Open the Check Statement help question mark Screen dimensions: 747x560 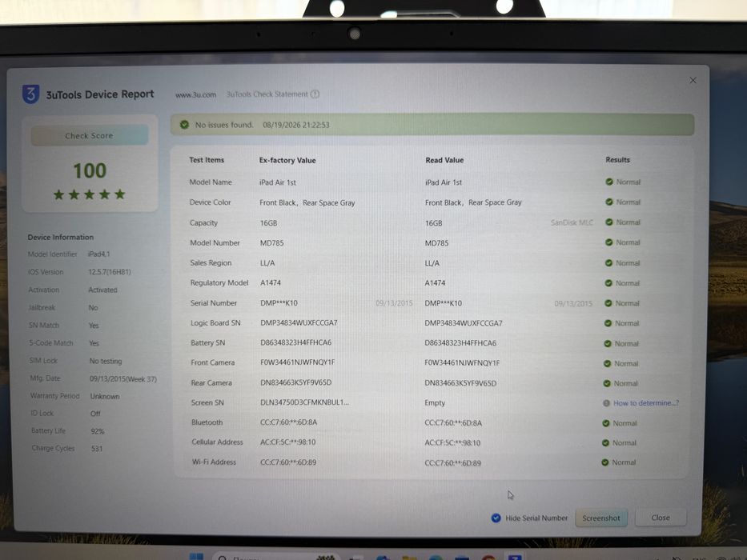pos(315,94)
